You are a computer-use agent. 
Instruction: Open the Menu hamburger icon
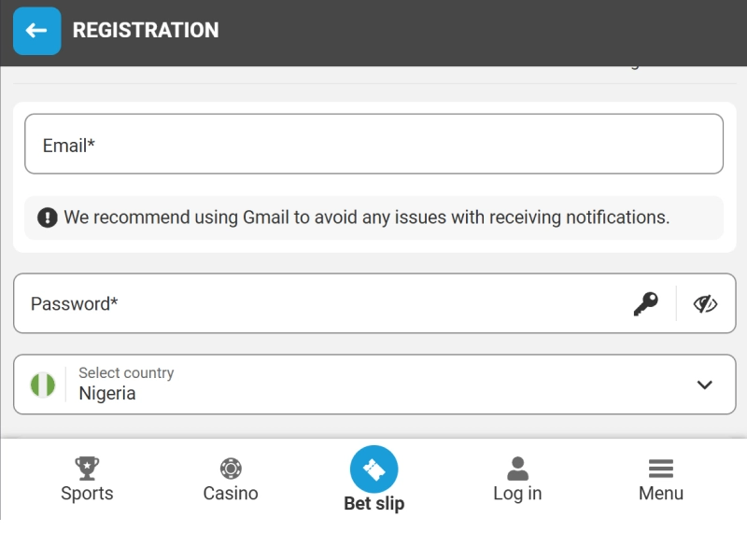661,469
